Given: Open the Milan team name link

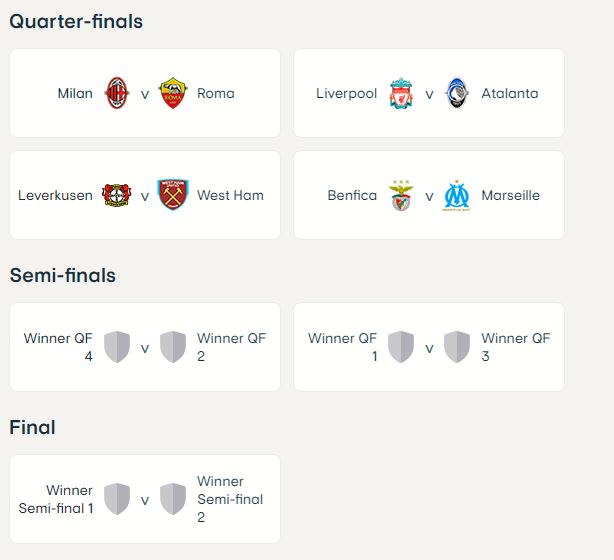Looking at the screenshot, I should (75, 93).
